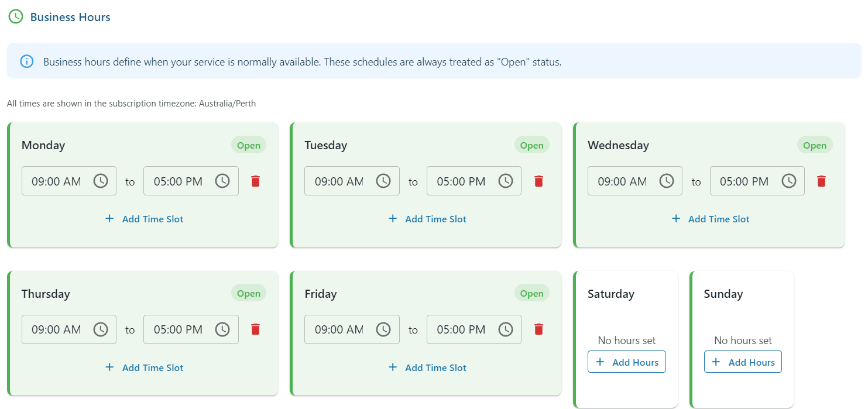Open clock picker for Thursday end time
This screenshot has height=409, width=868.
coord(222,329)
